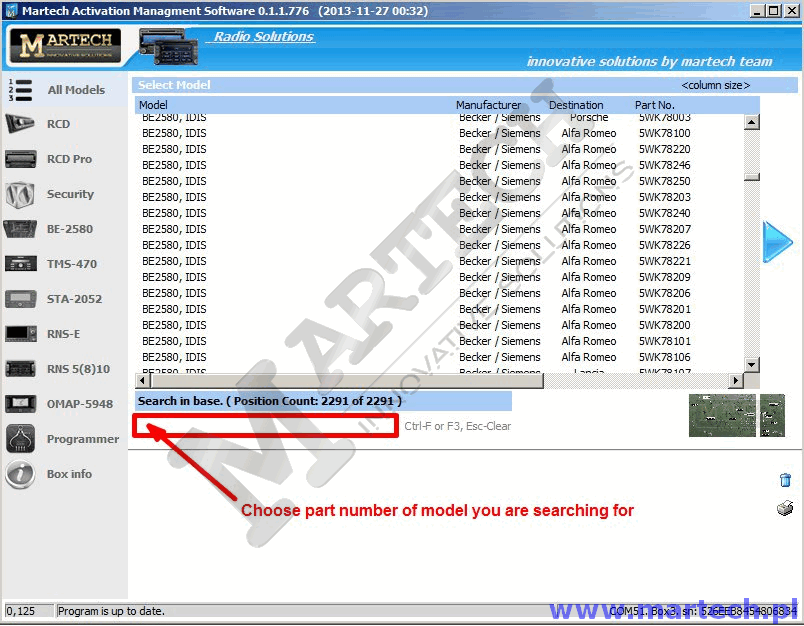804x626 pixels.
Task: Open the Security section icon
Action: click(x=20, y=194)
